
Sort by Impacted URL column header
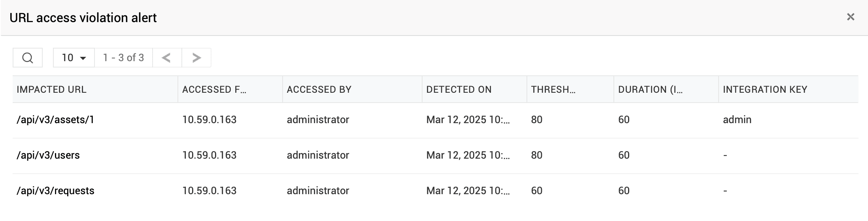tap(51, 90)
